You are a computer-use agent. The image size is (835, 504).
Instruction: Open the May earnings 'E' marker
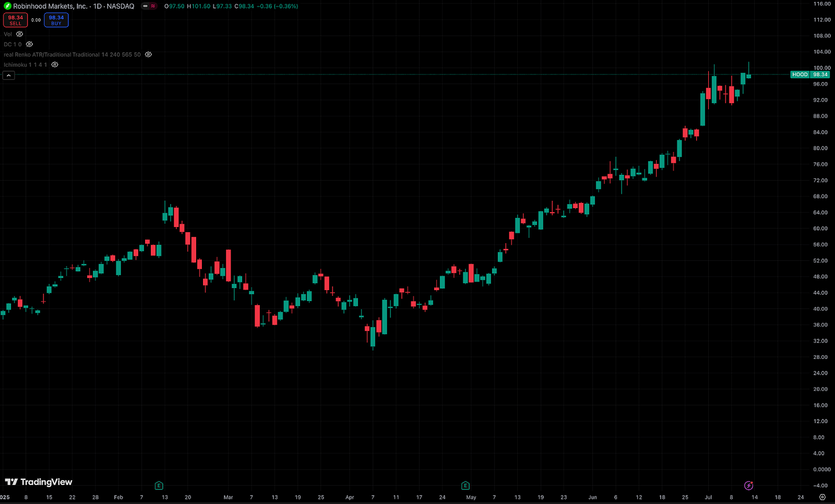(x=466, y=486)
